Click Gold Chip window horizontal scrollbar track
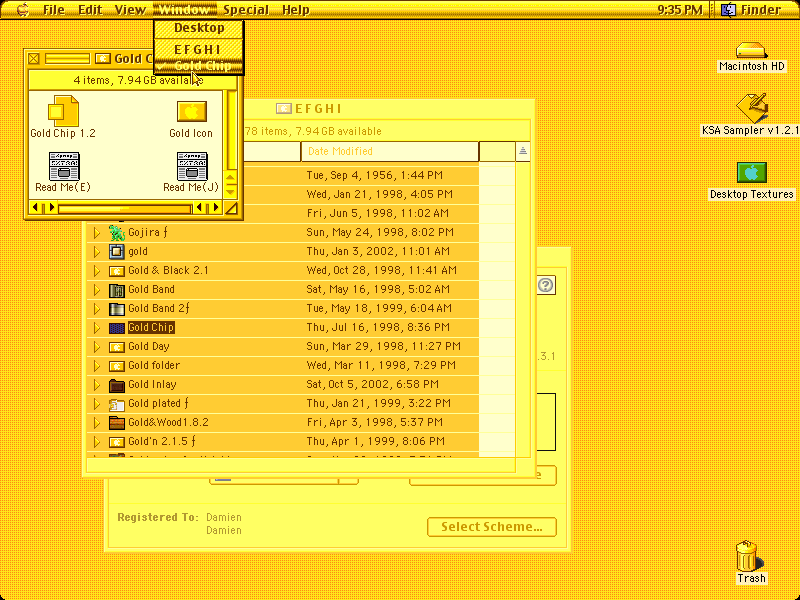The image size is (800, 600). click(125, 208)
